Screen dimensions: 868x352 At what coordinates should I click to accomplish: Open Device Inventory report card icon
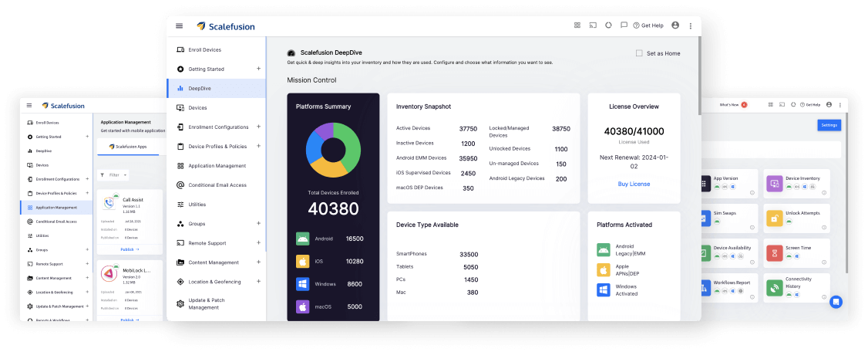coord(775,184)
